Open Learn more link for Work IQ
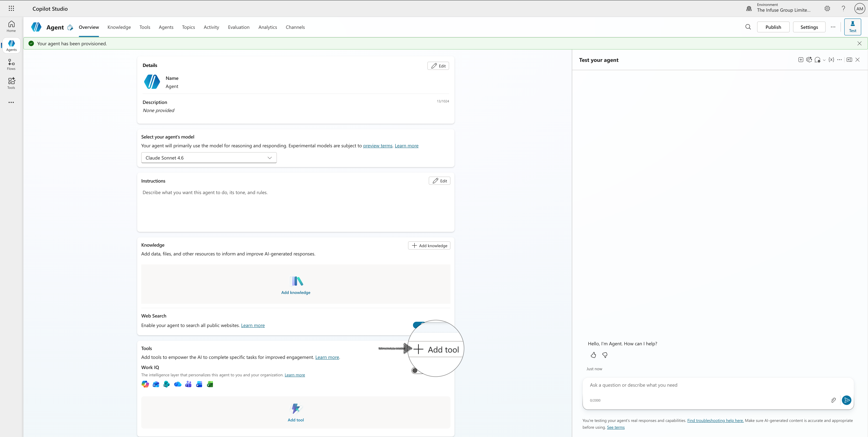868x437 pixels. click(x=295, y=375)
